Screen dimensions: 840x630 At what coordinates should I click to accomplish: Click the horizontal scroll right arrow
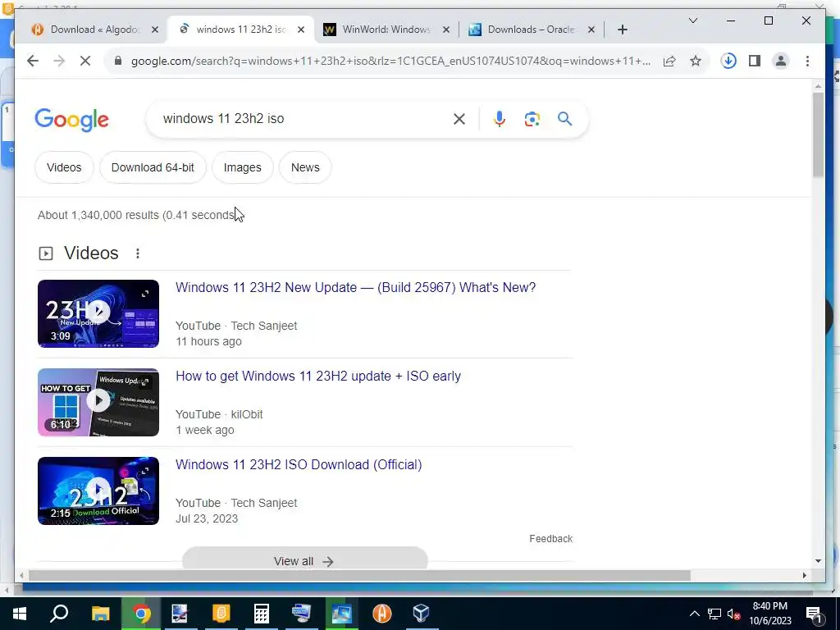tap(804, 575)
